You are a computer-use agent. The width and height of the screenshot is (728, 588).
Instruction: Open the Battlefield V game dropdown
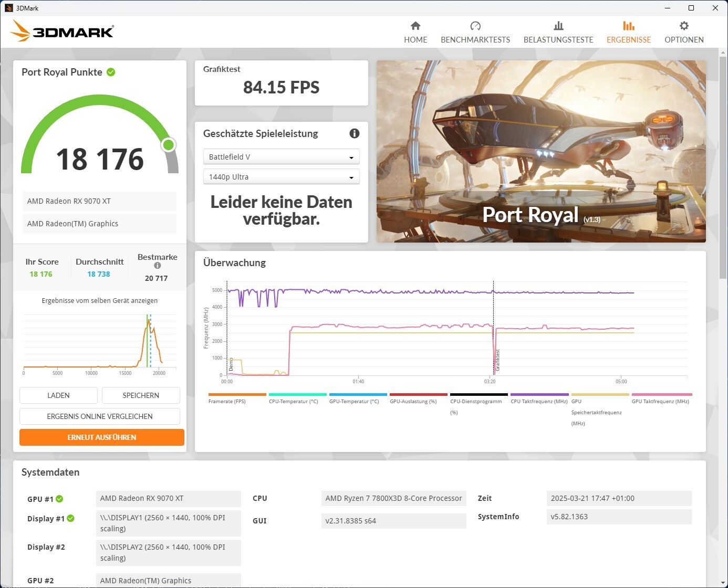tap(281, 157)
